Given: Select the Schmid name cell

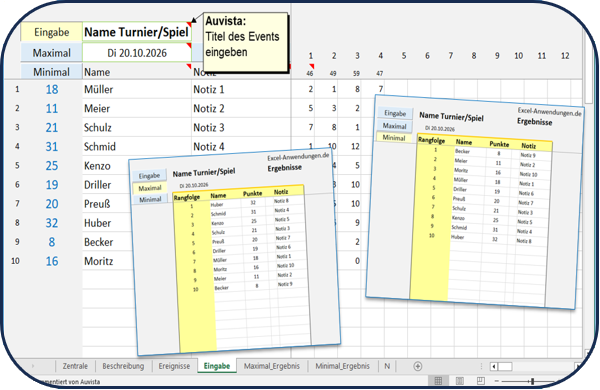Looking at the screenshot, I should click(137, 147).
